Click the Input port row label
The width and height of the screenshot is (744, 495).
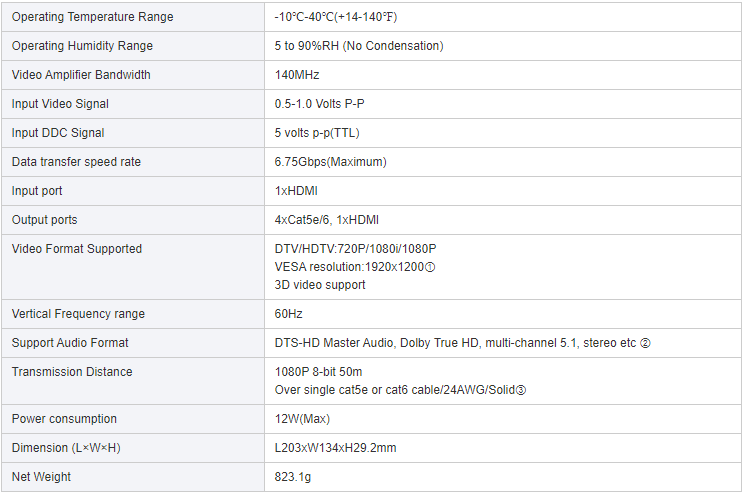[x=37, y=191]
